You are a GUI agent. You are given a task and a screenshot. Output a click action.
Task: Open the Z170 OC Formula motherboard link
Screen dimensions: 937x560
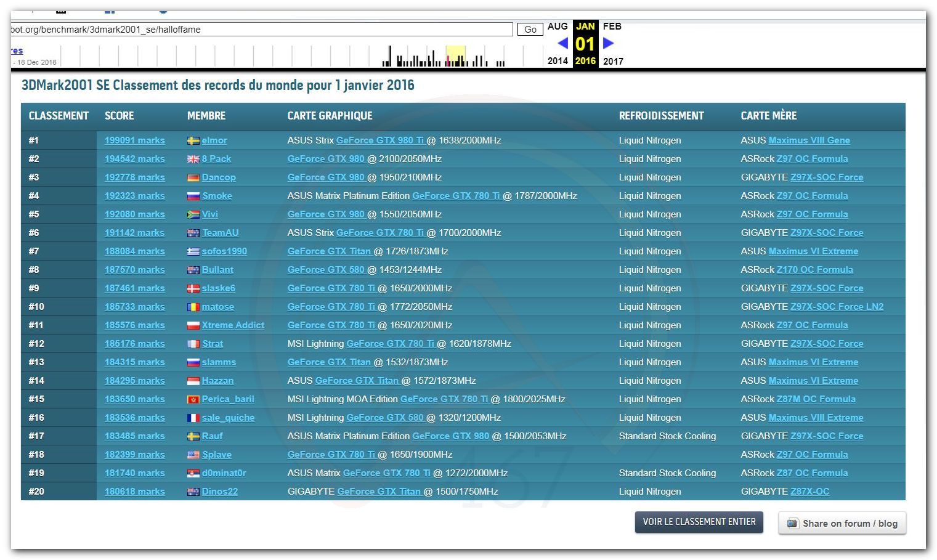814,270
